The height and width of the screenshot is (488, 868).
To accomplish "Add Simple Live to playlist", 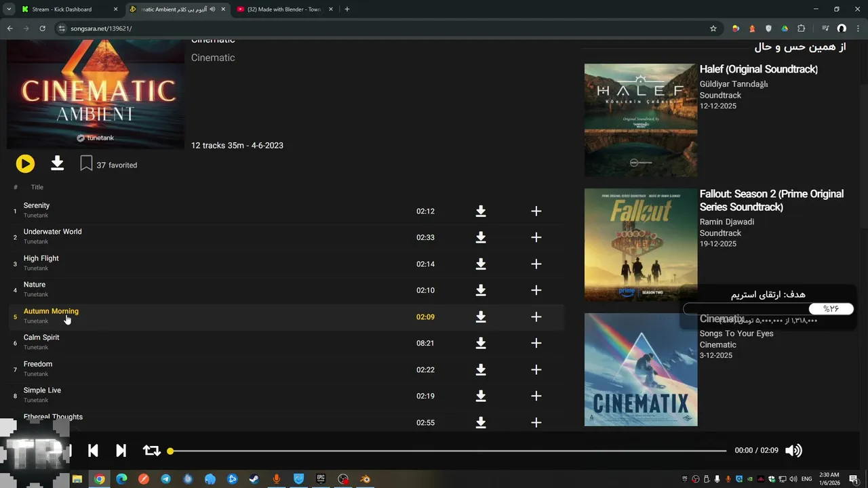I will [536, 396].
